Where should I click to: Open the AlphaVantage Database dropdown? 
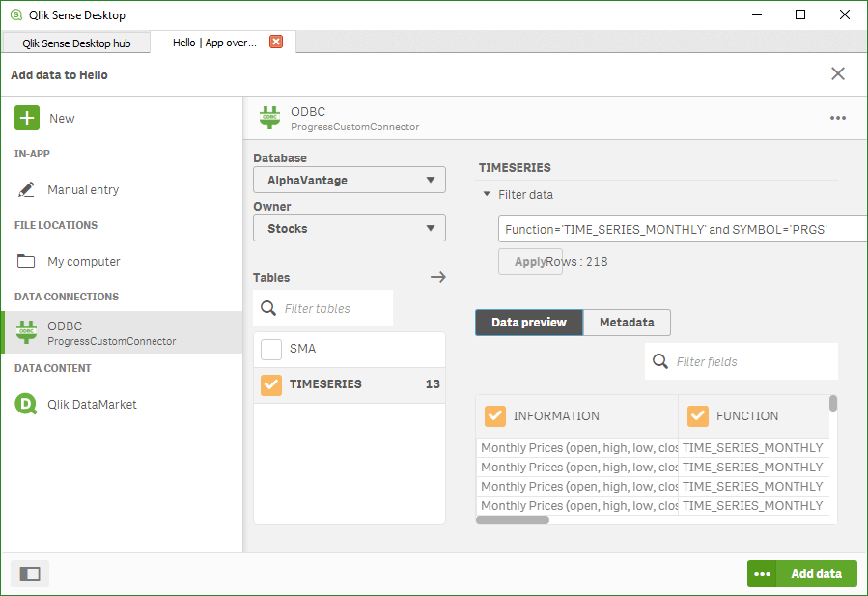[349, 180]
